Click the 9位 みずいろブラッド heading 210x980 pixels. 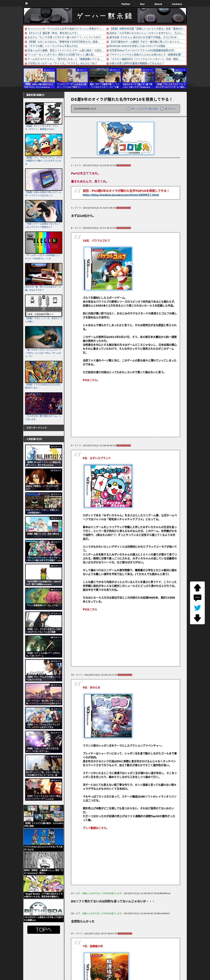[97, 458]
